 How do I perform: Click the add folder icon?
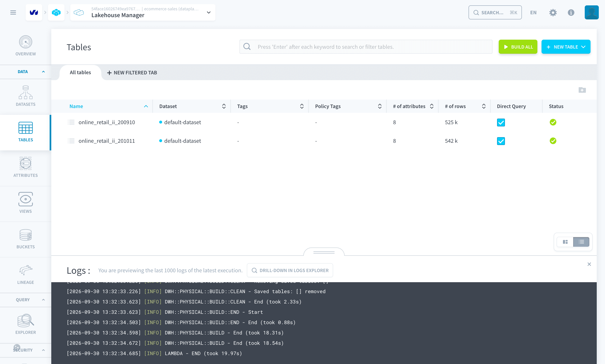coord(582,90)
